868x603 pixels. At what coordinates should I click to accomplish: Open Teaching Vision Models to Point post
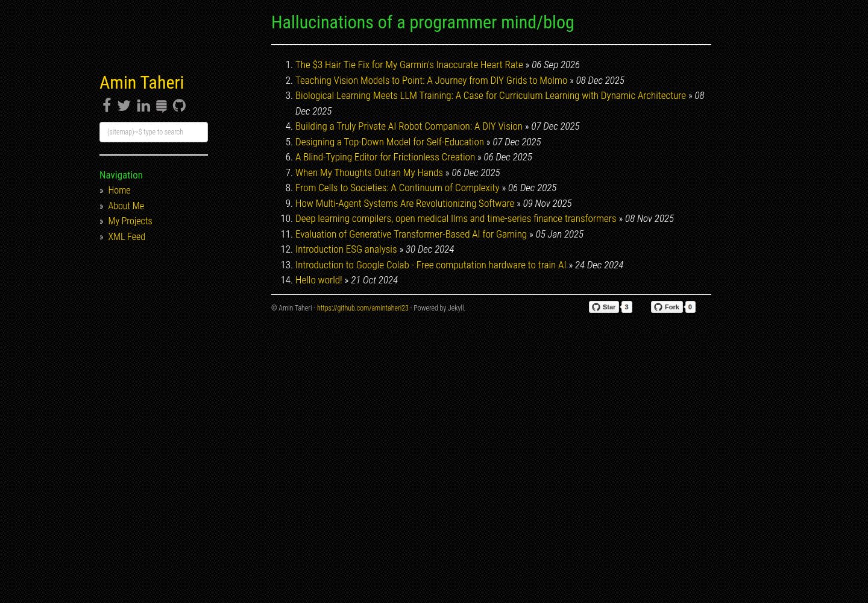point(431,80)
